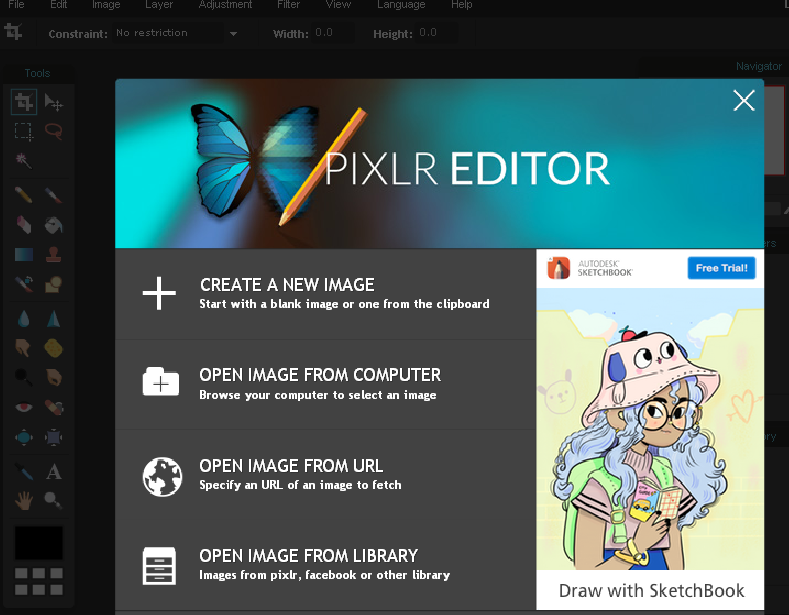Select the Burn hand tool
This screenshot has height=615, width=789.
coord(53,377)
